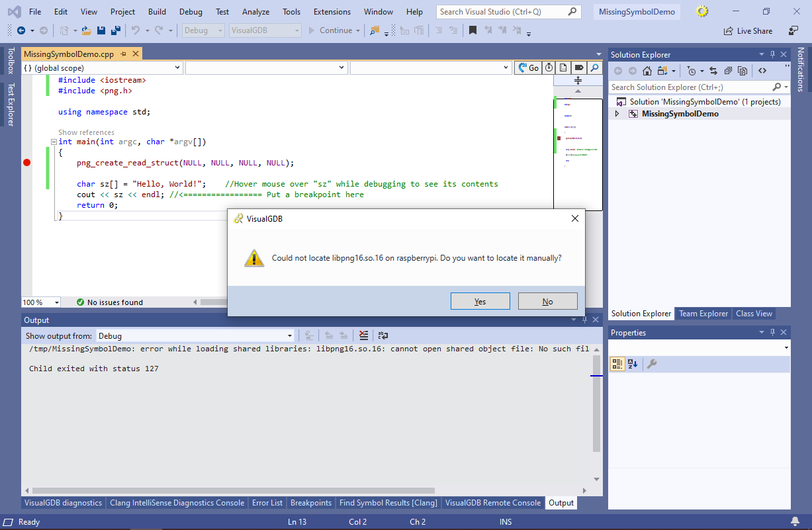Click Sync with Active Document icon
The height and width of the screenshot is (530, 812).
pyautogui.click(x=713, y=71)
